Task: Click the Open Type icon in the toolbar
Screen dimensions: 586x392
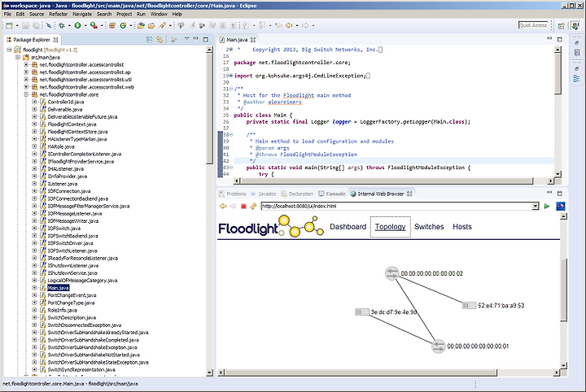Action: [141, 25]
